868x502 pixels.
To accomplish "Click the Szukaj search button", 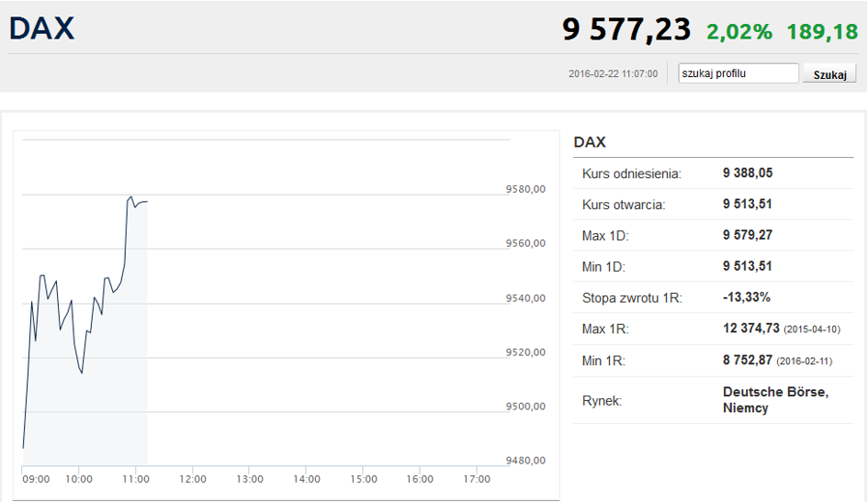I will tap(829, 74).
